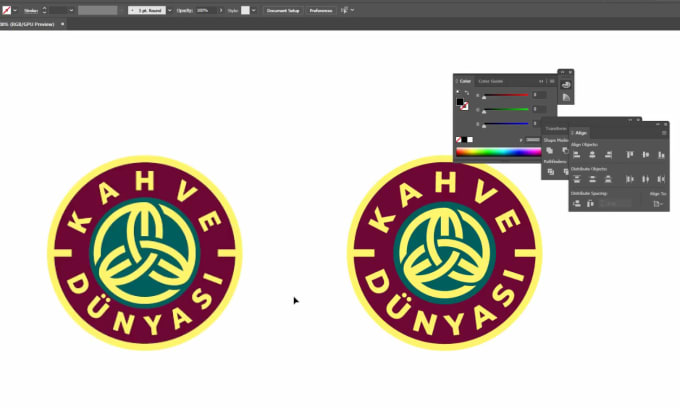The image size is (680, 408).
Task: Click Horizontal Distribute Left icon
Action: (630, 179)
